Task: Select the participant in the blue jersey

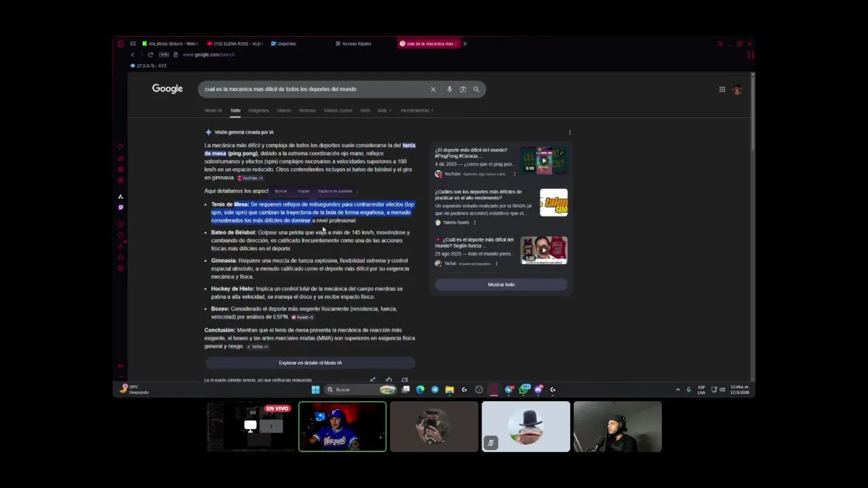Action: [x=342, y=426]
